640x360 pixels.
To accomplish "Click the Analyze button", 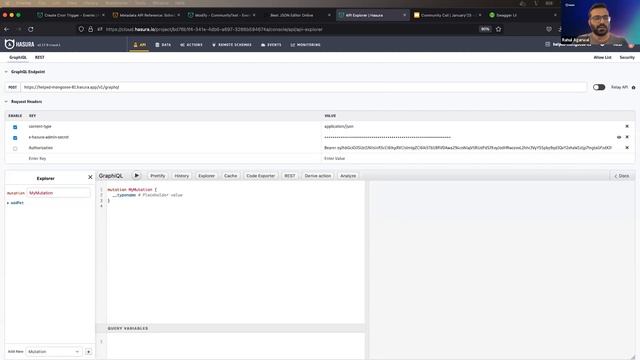I will [348, 176].
